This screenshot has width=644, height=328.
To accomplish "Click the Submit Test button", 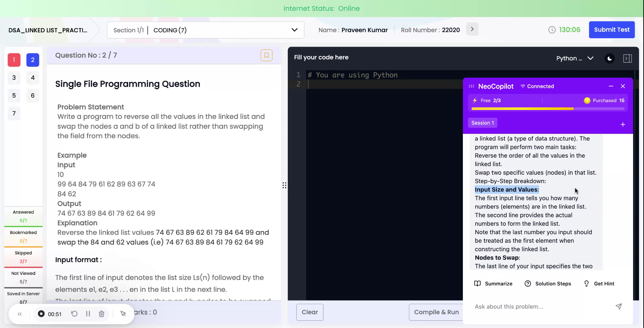I will [x=611, y=30].
